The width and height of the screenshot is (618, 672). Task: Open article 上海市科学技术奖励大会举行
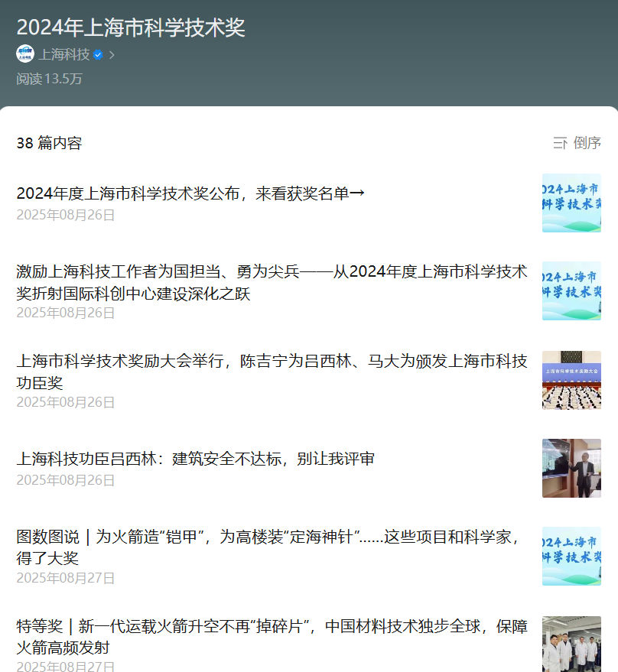tap(272, 372)
